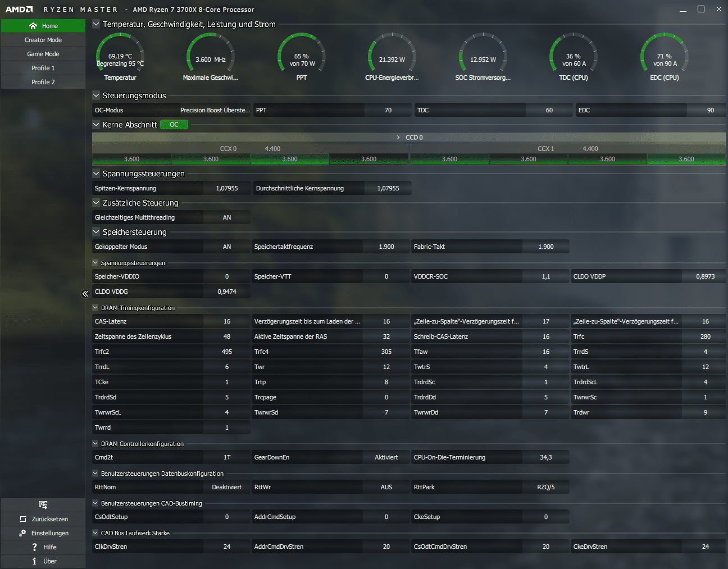This screenshot has height=569, width=728.
Task: Click CAS-Latenz value 16
Action: (x=227, y=321)
